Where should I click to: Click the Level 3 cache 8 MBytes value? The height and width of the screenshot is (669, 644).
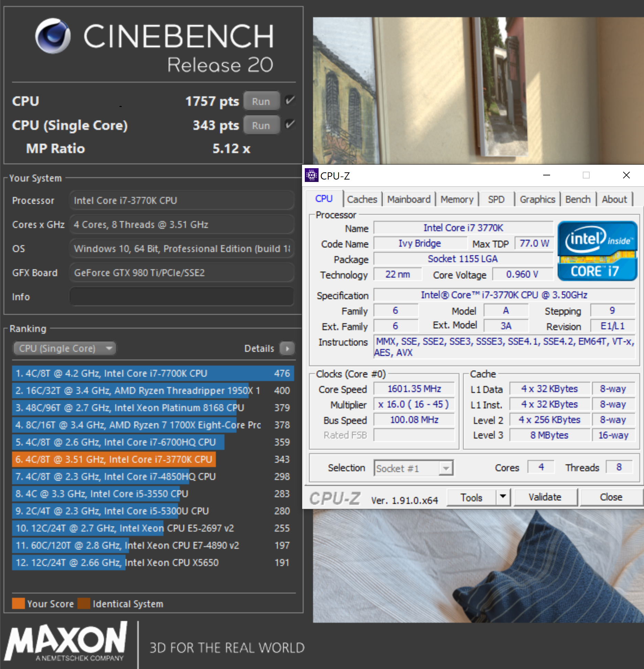click(549, 435)
